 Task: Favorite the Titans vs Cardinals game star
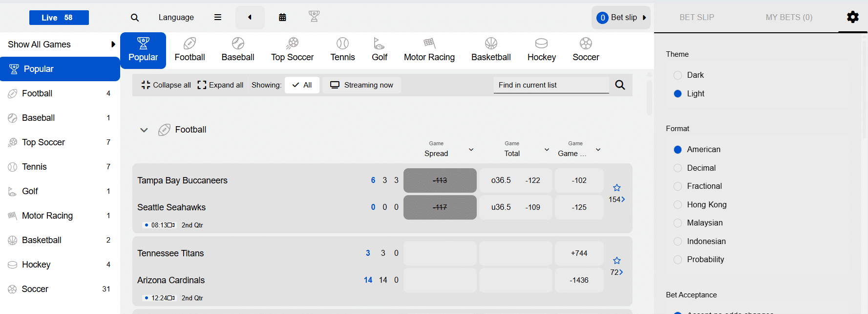pyautogui.click(x=617, y=261)
